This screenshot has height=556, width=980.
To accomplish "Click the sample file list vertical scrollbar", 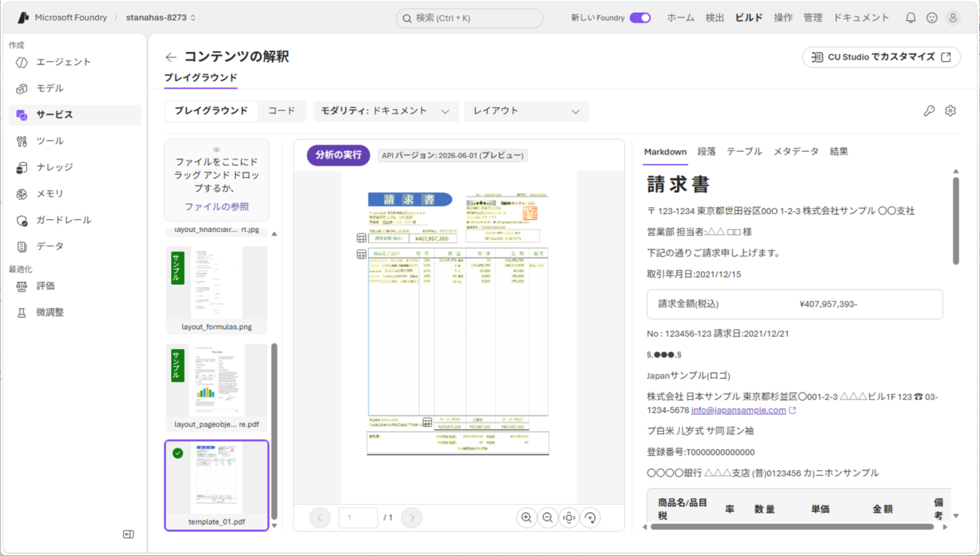I will [274, 432].
